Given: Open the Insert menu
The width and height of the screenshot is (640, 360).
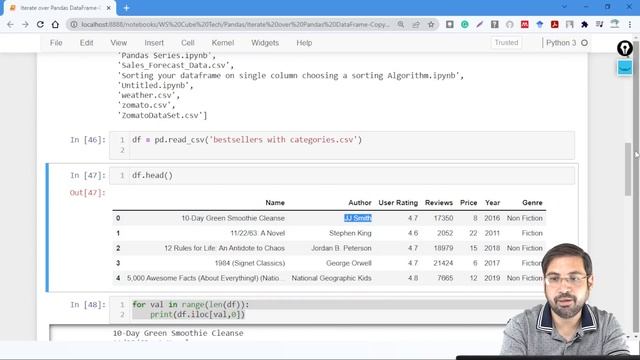Looking at the screenshot, I should (x=154, y=43).
